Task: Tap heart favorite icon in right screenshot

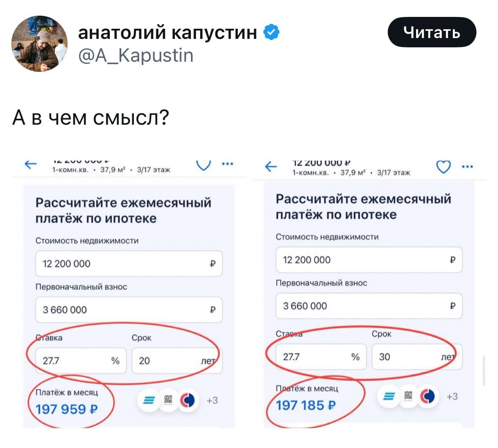Action: [x=443, y=167]
